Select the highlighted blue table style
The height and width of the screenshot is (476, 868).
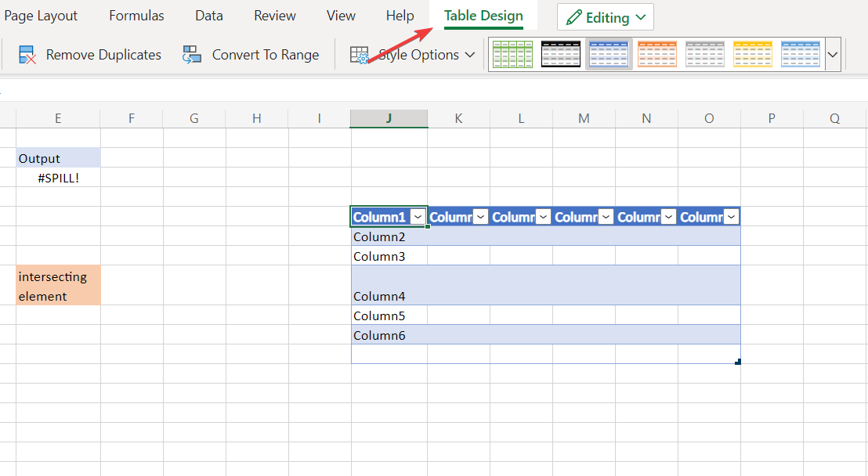click(609, 54)
